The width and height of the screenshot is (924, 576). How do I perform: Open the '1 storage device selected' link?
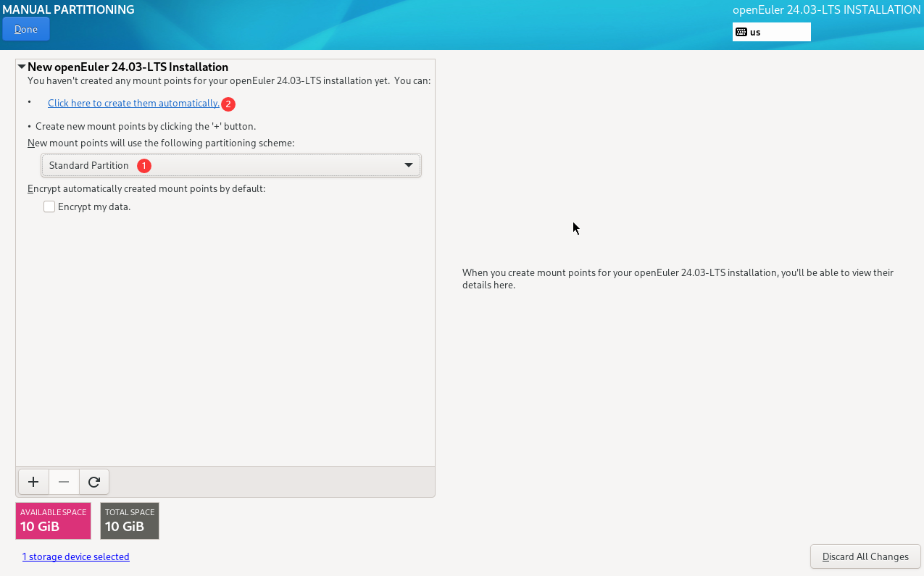click(x=75, y=556)
